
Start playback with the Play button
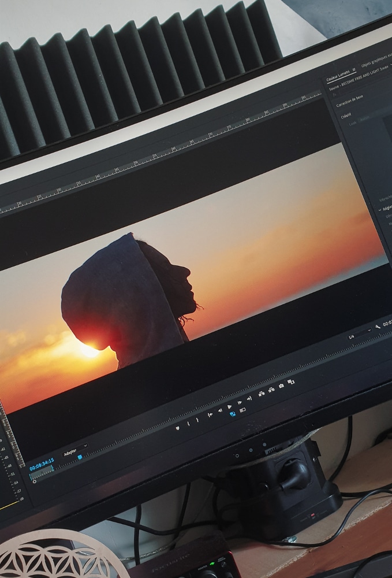coord(230,406)
